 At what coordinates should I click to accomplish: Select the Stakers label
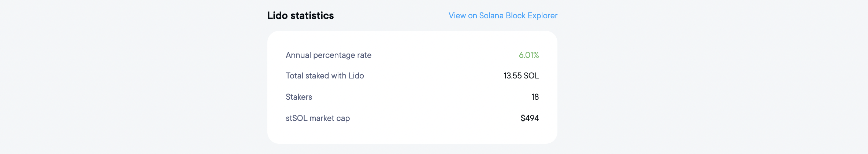tap(299, 97)
